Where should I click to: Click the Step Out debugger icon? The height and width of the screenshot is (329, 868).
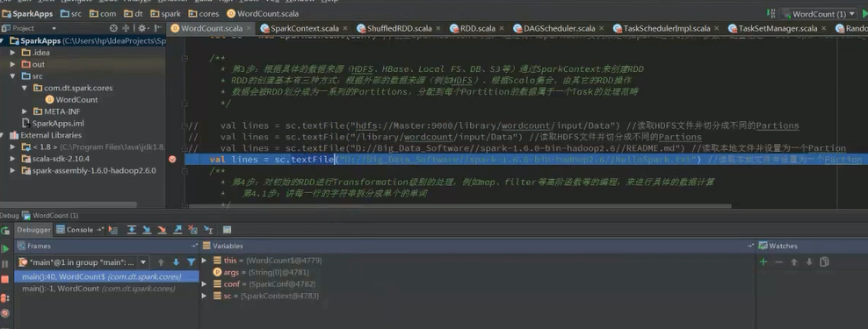tap(177, 230)
